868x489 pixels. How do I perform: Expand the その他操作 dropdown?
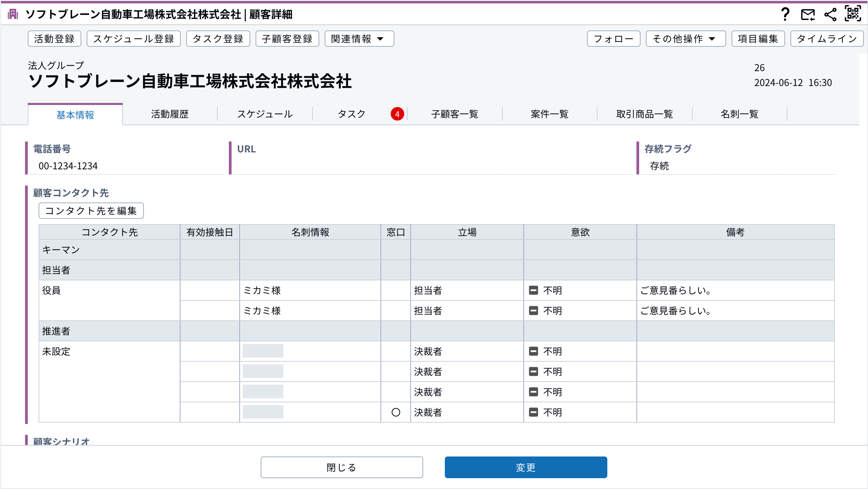[686, 39]
